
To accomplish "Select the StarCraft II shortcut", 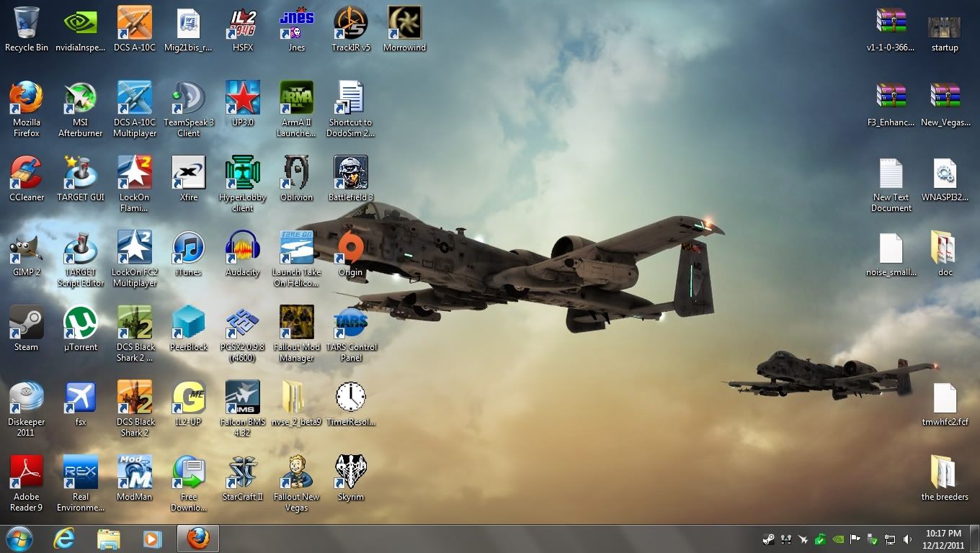I will tap(243, 473).
